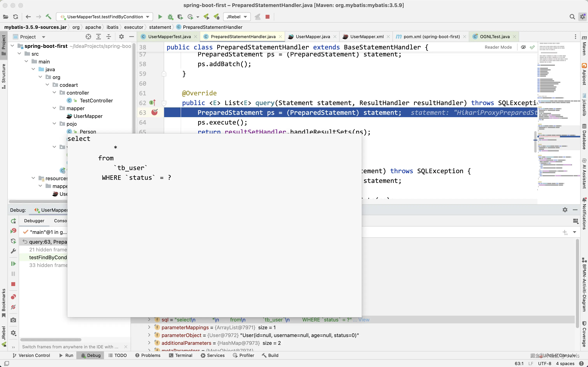The height and width of the screenshot is (367, 588).
Task: Collapse the controller folder in project tree
Action: coord(54,93)
